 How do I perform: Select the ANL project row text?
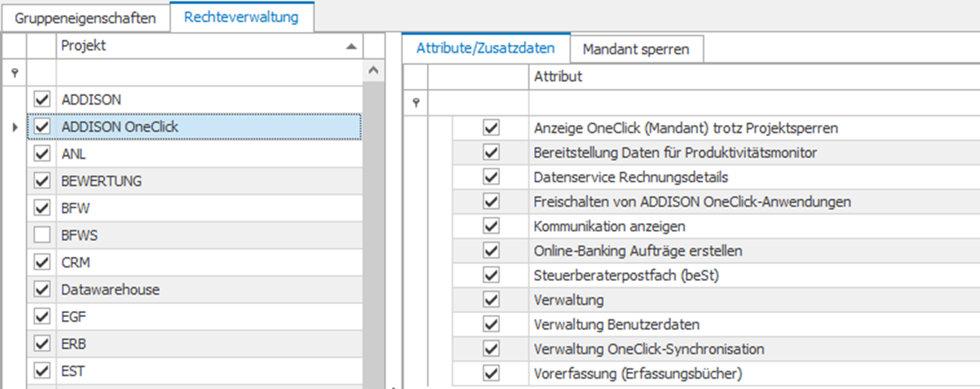tap(74, 154)
